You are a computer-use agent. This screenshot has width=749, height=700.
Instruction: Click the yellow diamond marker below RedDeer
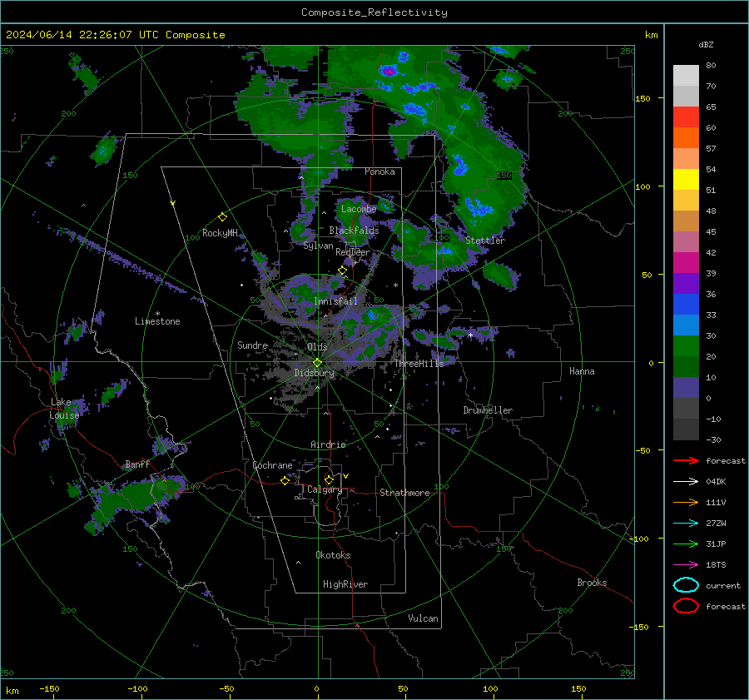[x=342, y=271]
